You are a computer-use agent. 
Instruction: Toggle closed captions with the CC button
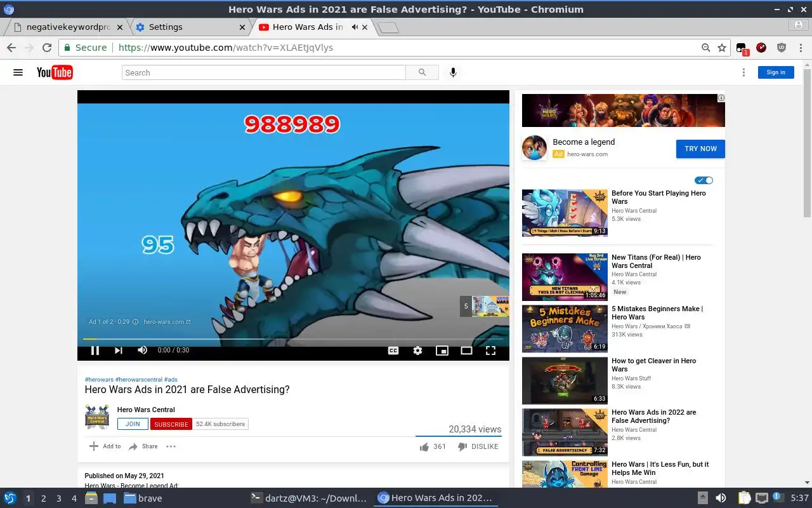(x=393, y=351)
